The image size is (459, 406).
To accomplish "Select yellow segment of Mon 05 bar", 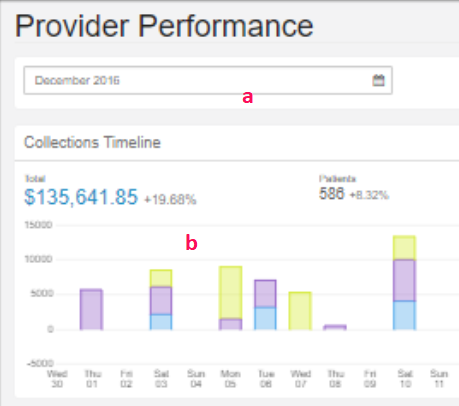I will point(230,293).
